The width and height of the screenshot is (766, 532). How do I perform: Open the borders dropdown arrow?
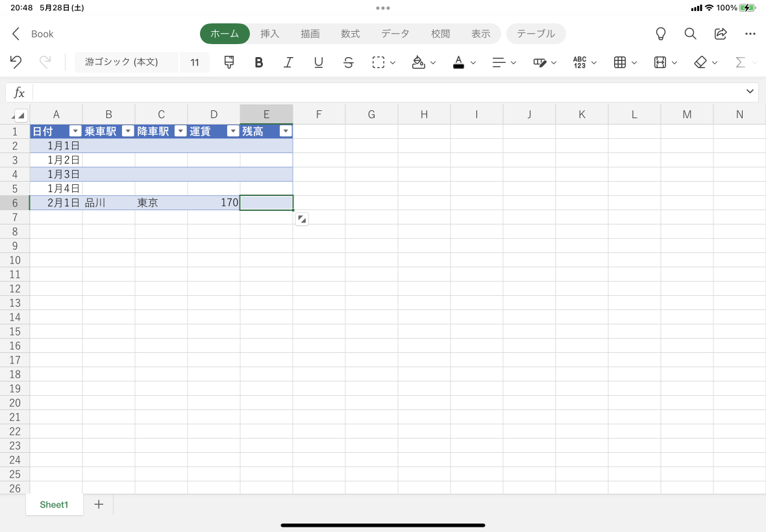pos(393,62)
